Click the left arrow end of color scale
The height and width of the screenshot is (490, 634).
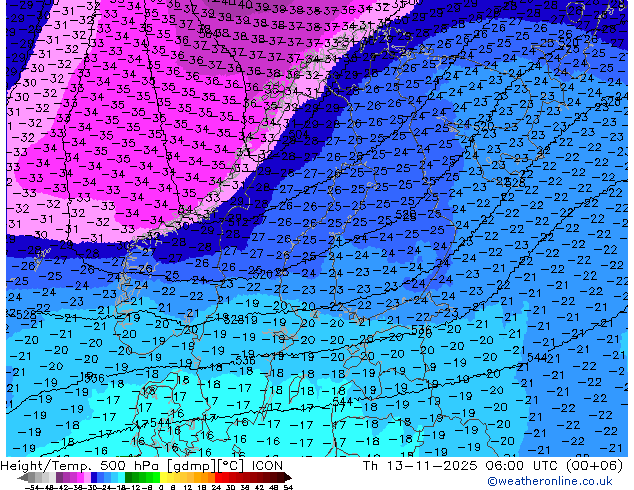pos(22,477)
